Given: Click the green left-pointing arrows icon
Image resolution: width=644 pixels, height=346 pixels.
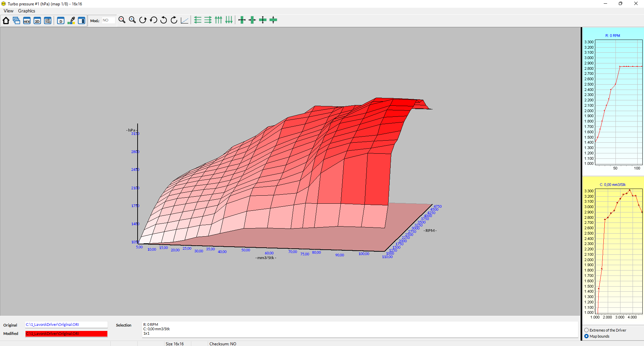Looking at the screenshot, I should 198,20.
